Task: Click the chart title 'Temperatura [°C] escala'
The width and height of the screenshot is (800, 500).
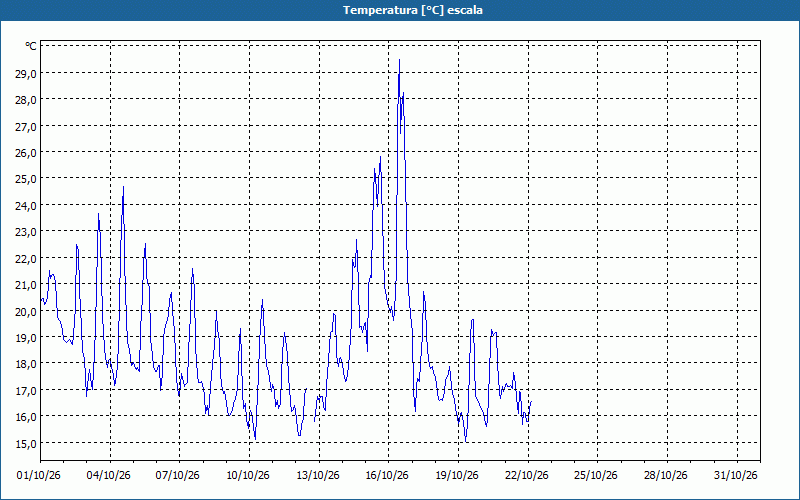Action: (413, 10)
